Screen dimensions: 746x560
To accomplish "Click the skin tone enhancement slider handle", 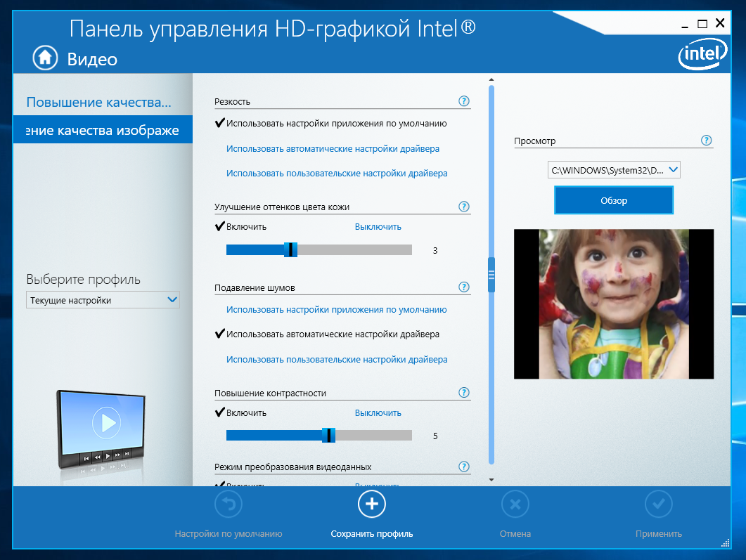I will [x=290, y=249].
